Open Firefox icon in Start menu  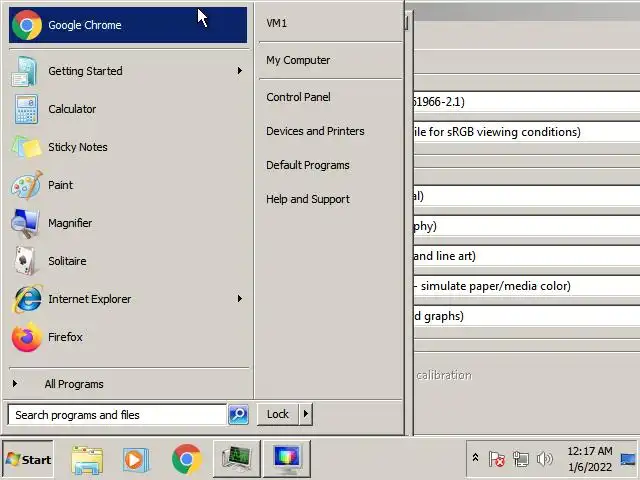(27, 337)
